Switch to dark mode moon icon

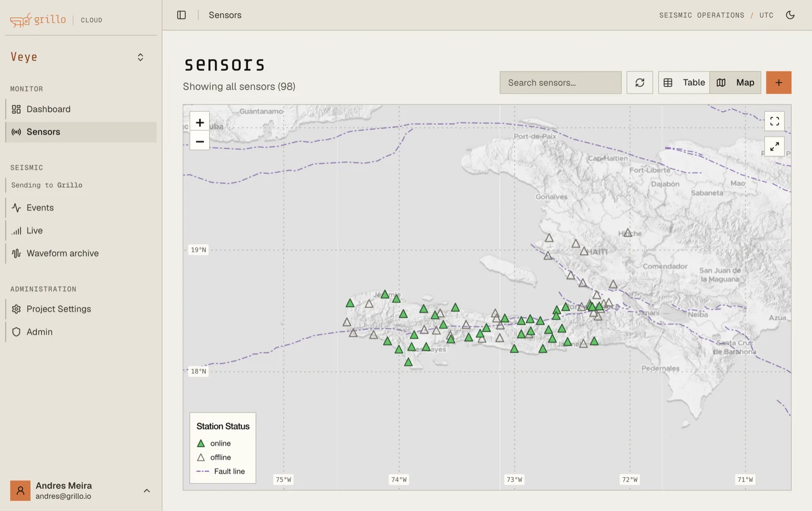pos(790,15)
